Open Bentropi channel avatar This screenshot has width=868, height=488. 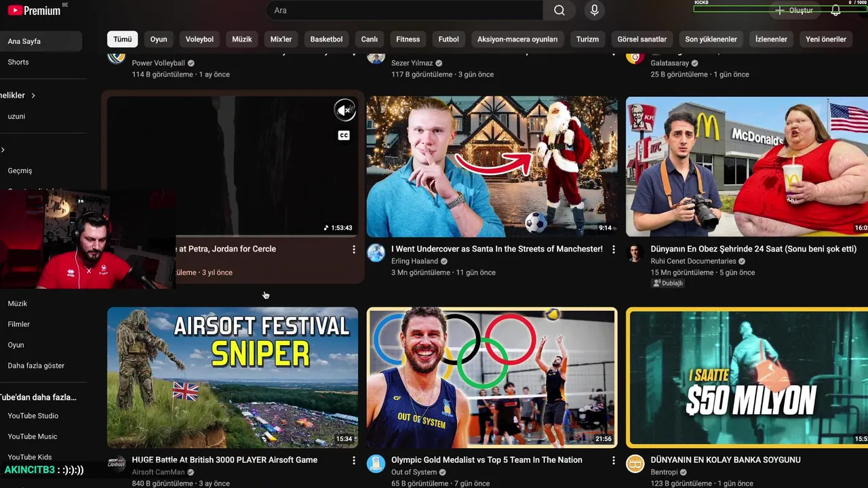[x=635, y=464]
